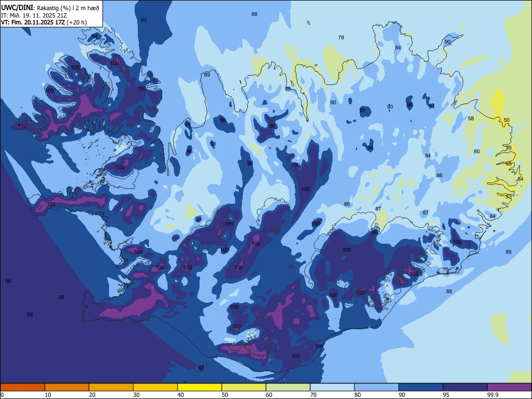Click the legend scale label "60"
This screenshot has width=532, height=399.
click(x=269, y=395)
